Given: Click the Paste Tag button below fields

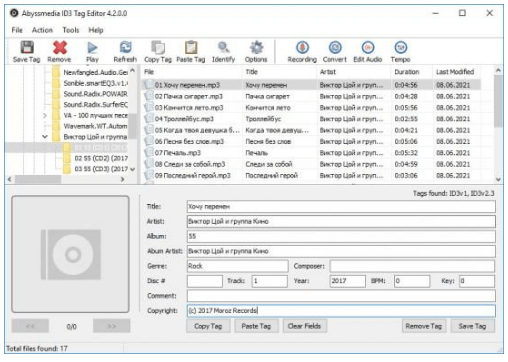Looking at the screenshot, I should point(256,326).
